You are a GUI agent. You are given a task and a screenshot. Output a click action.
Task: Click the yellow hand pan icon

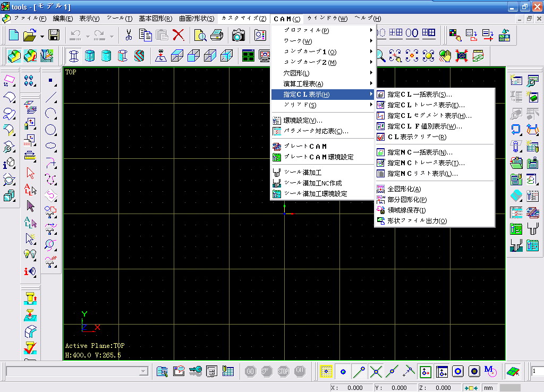tap(445, 55)
